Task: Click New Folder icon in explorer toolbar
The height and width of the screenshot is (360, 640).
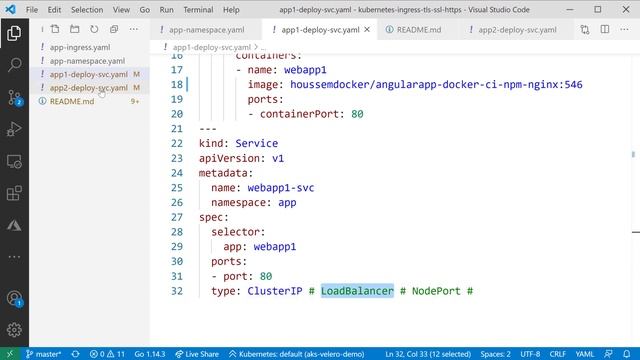Action: pyautogui.click(x=75, y=29)
